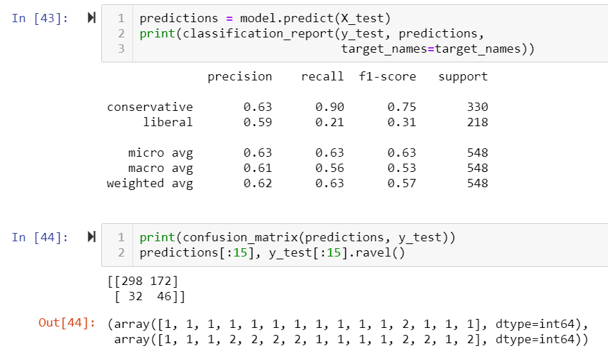Select the Out[44] output prompt

tap(67, 322)
